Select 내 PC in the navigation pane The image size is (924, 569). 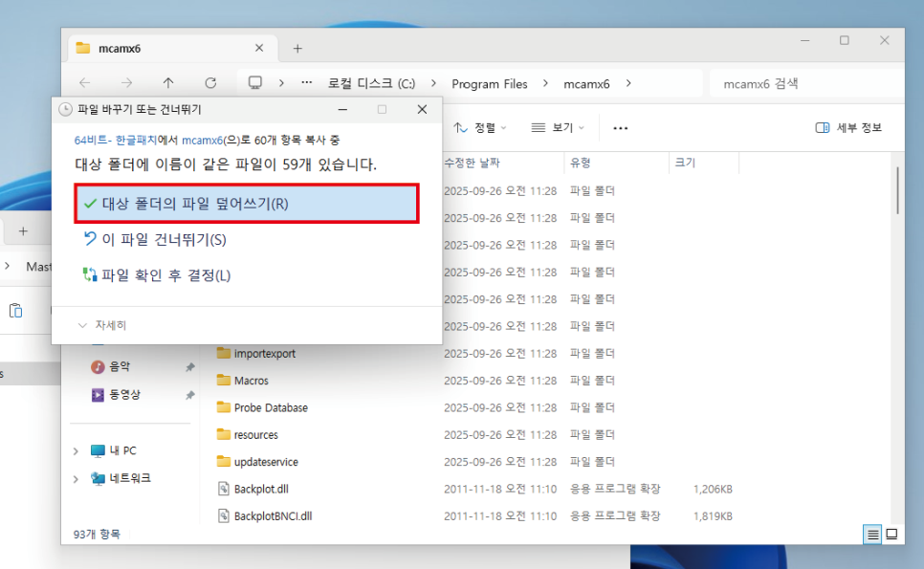coord(122,450)
